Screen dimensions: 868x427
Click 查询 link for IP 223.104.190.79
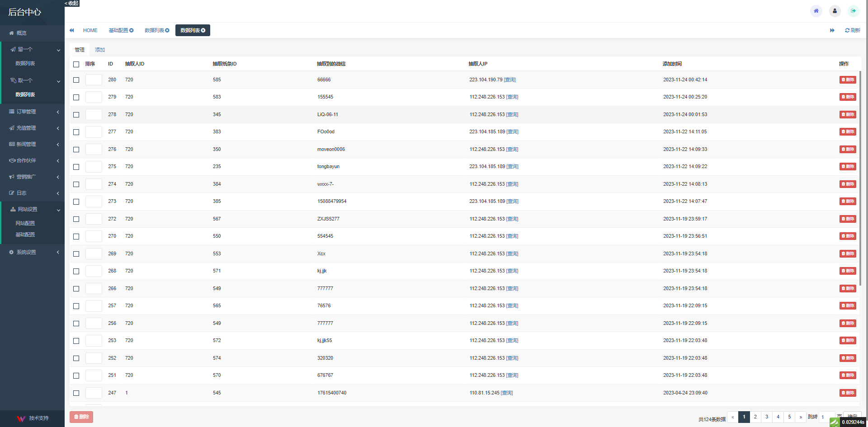(x=509, y=80)
